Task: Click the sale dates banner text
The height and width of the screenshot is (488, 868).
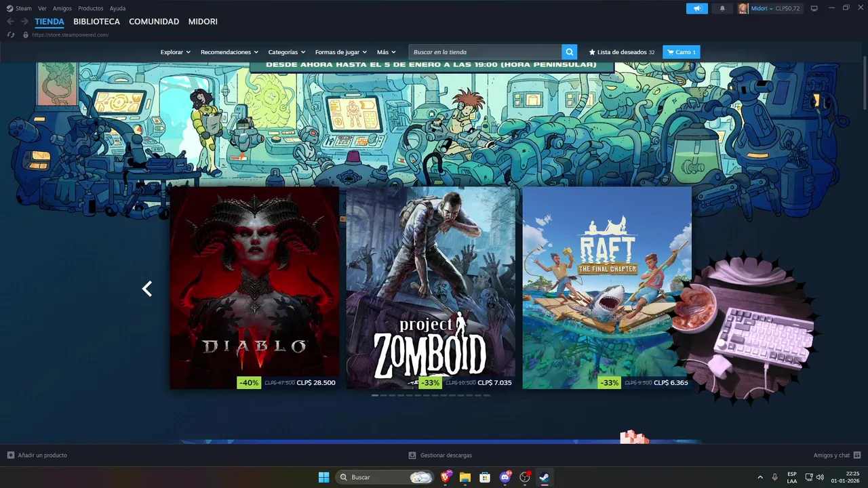Action: point(431,65)
